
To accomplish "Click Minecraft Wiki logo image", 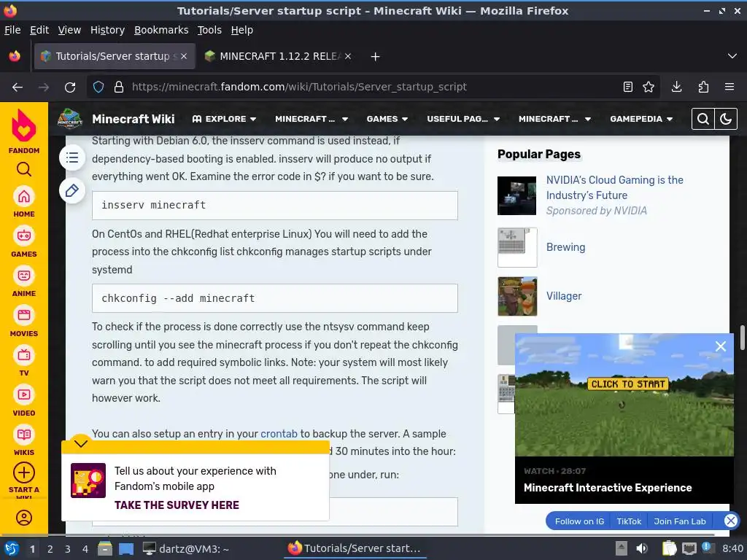I will [69, 119].
